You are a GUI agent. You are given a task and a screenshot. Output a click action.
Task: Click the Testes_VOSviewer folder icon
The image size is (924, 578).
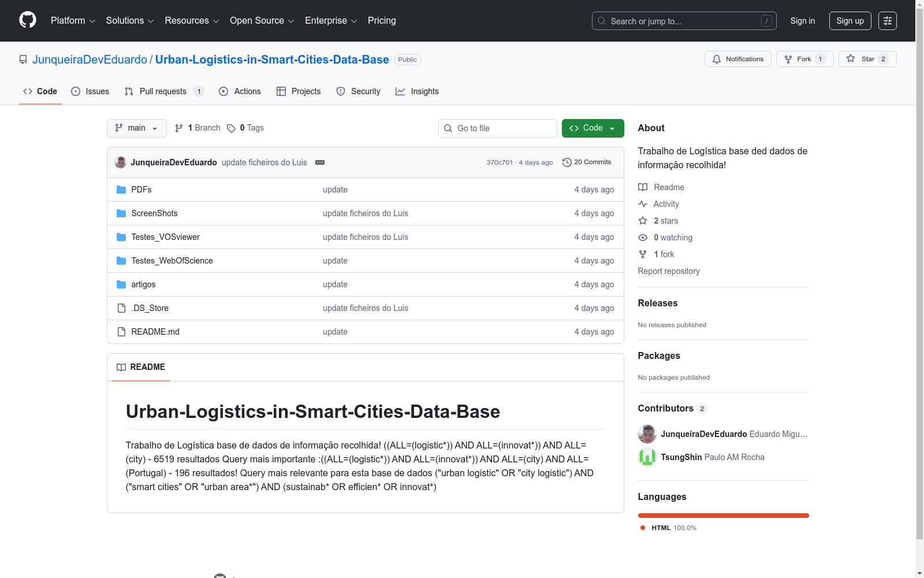pyautogui.click(x=121, y=237)
